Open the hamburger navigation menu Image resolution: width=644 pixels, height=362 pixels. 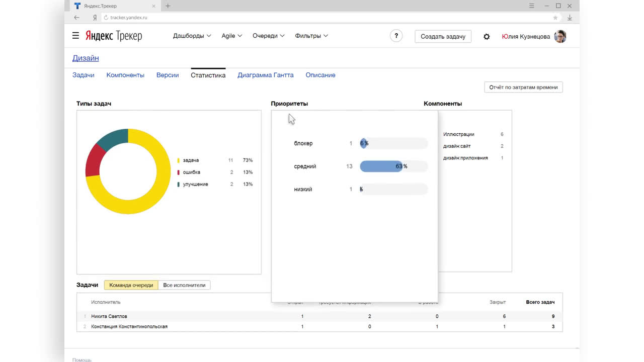coord(75,36)
